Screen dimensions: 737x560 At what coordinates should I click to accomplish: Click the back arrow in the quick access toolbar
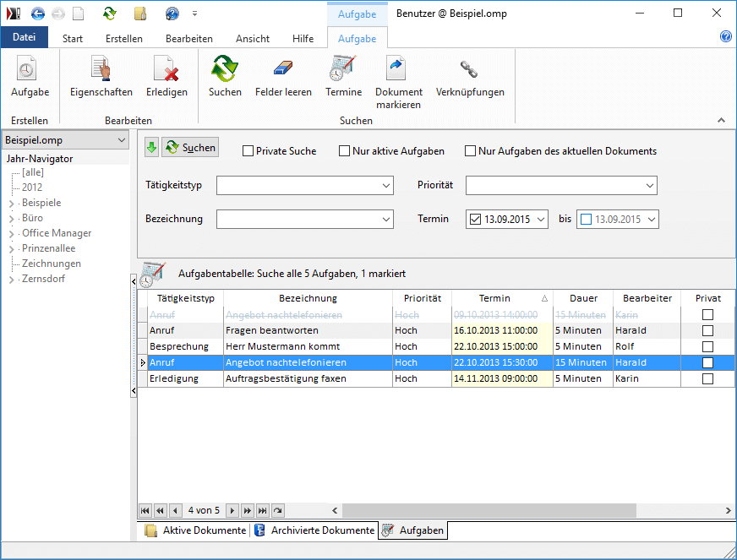pos(37,14)
